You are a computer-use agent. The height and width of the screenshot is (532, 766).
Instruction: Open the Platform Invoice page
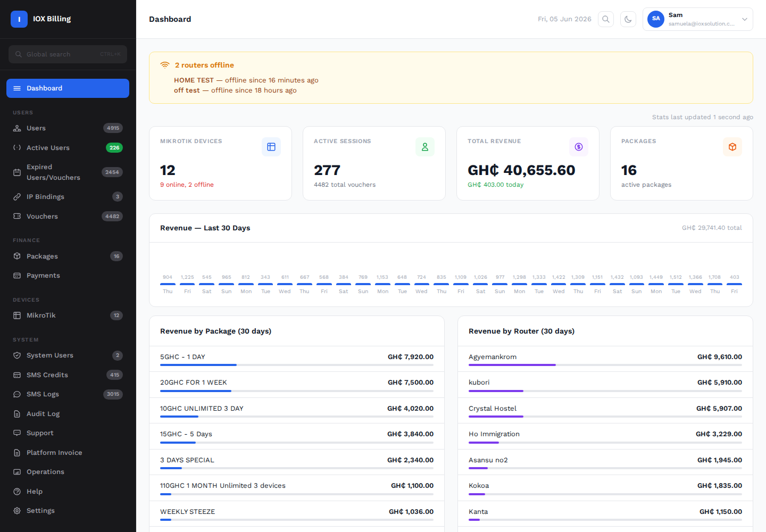point(68,453)
